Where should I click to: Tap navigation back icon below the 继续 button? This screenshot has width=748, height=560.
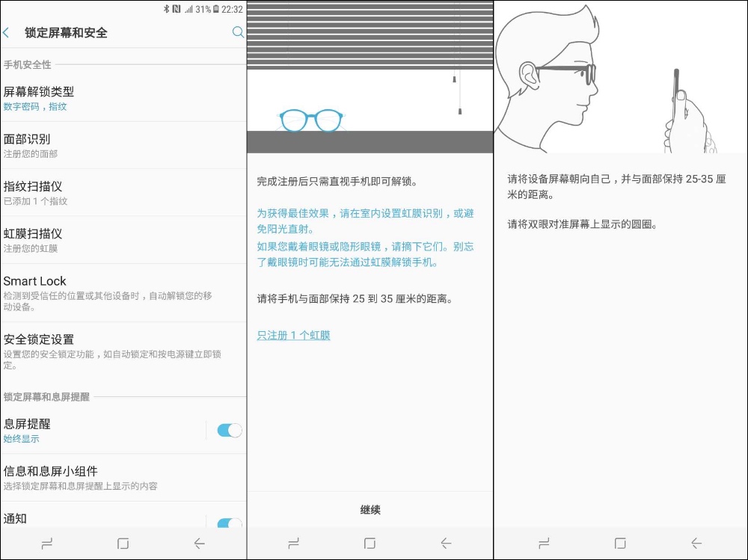tap(446, 544)
